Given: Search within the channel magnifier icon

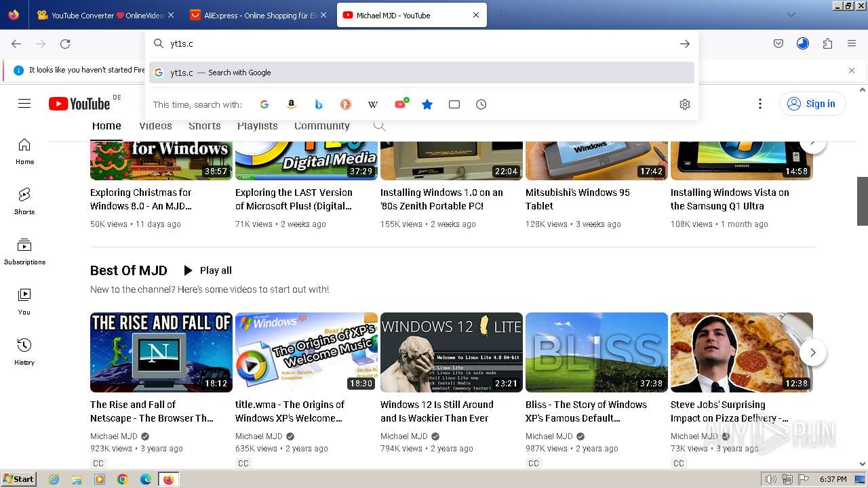Looking at the screenshot, I should [x=380, y=126].
